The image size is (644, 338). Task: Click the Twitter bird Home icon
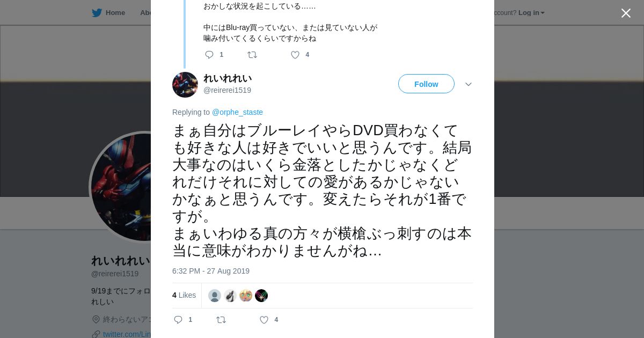[97, 13]
